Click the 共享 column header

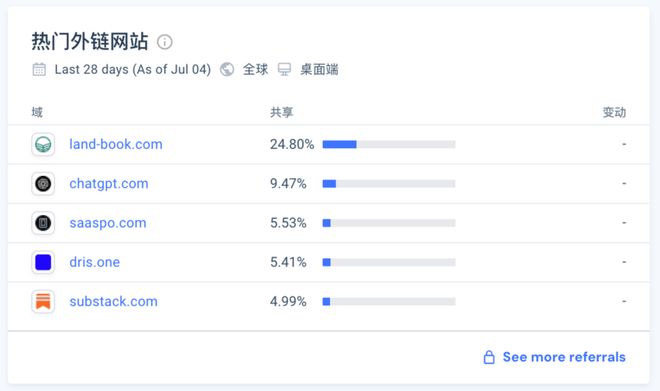pyautogui.click(x=282, y=112)
